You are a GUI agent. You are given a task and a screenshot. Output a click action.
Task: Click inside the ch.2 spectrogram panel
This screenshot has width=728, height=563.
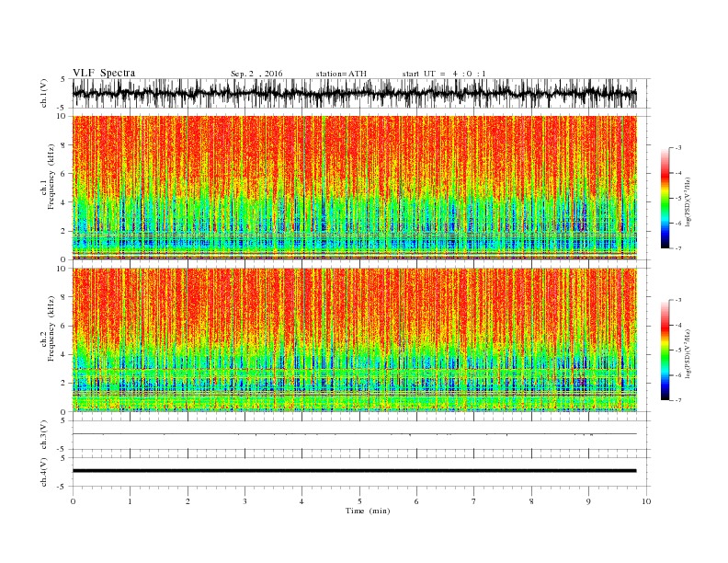click(354, 340)
